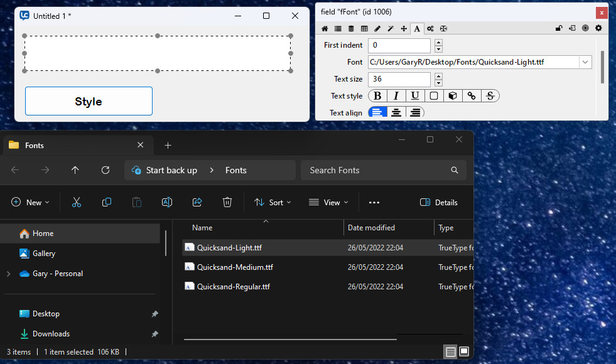This screenshot has width=616, height=364.
Task: Click the pencil icon in inspector toolbar
Action: (x=377, y=28)
